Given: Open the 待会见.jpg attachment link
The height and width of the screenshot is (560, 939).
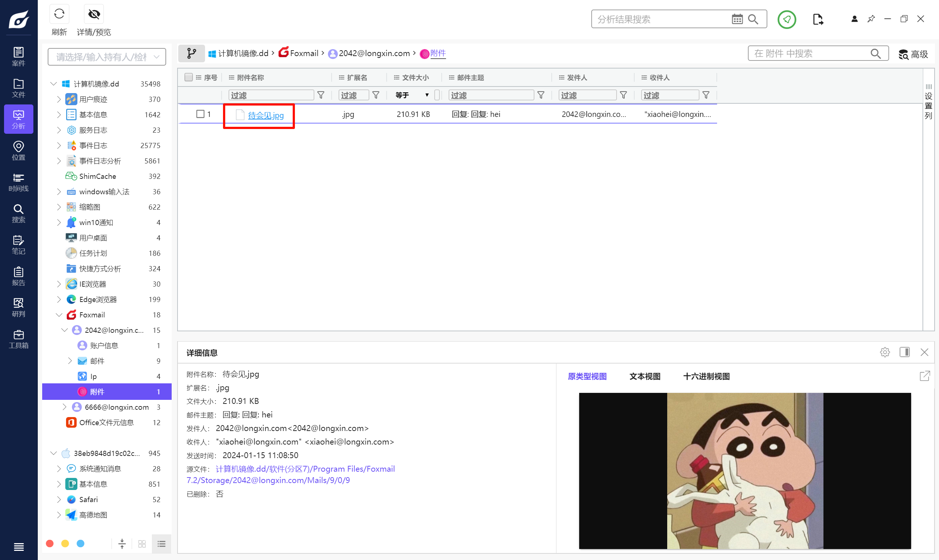Looking at the screenshot, I should coord(266,115).
